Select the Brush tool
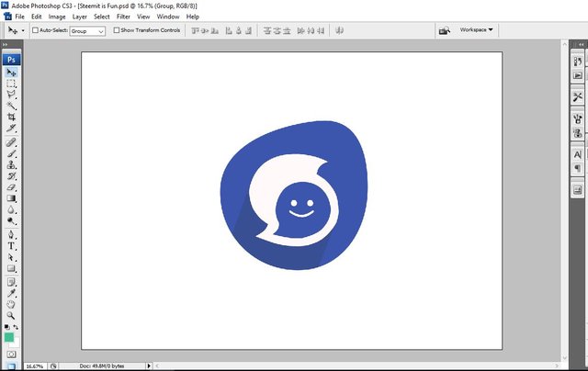The width and height of the screenshot is (588, 371). (11, 153)
